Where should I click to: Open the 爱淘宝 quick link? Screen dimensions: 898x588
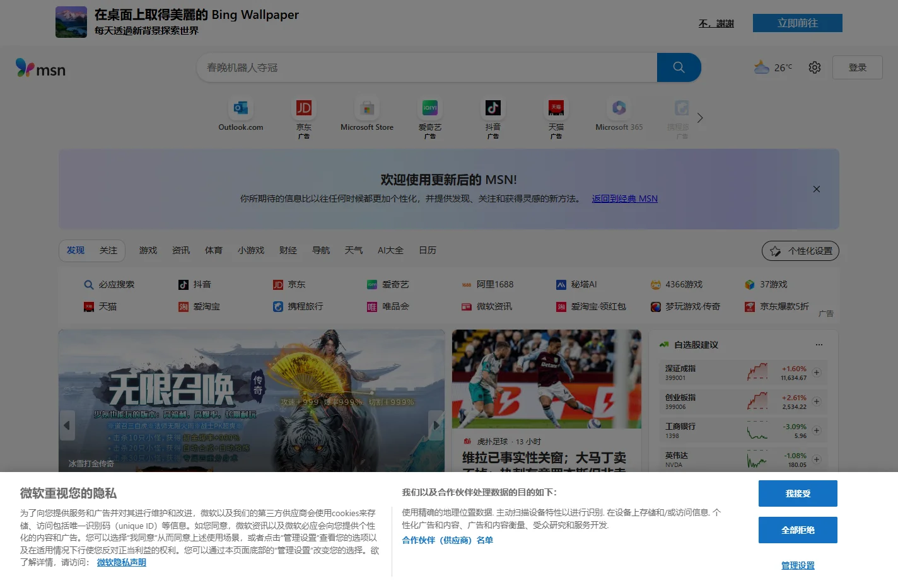(199, 307)
